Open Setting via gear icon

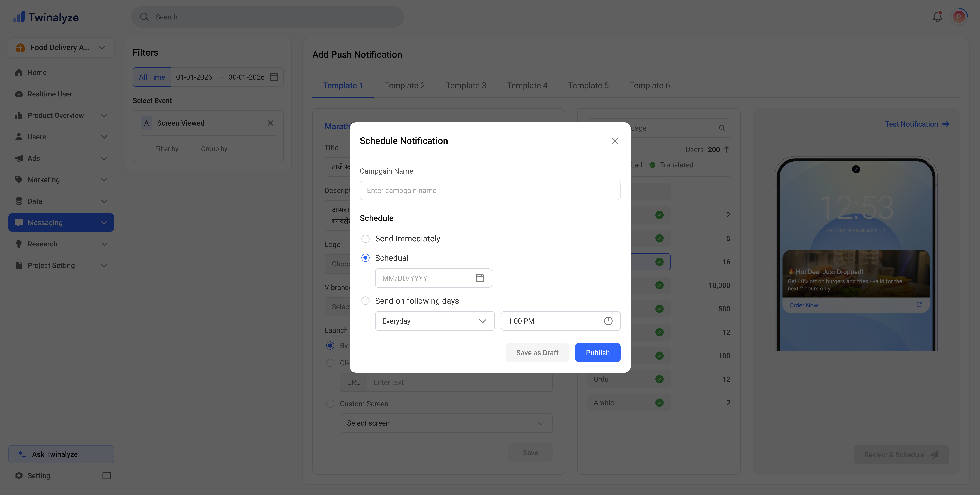tap(19, 476)
